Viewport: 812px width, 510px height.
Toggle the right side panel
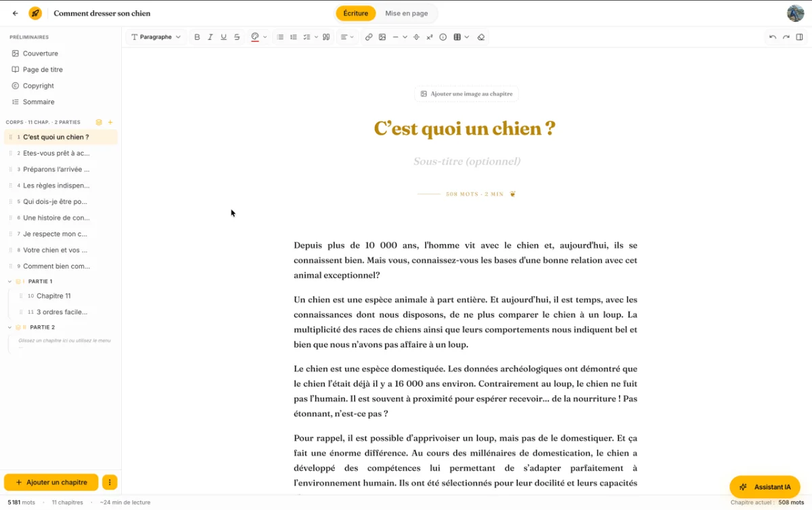(x=800, y=37)
